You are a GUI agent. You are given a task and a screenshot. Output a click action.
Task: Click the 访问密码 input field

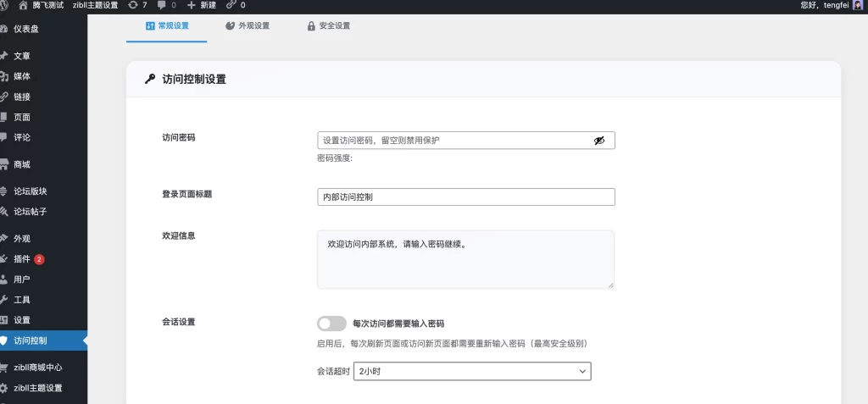coord(453,141)
